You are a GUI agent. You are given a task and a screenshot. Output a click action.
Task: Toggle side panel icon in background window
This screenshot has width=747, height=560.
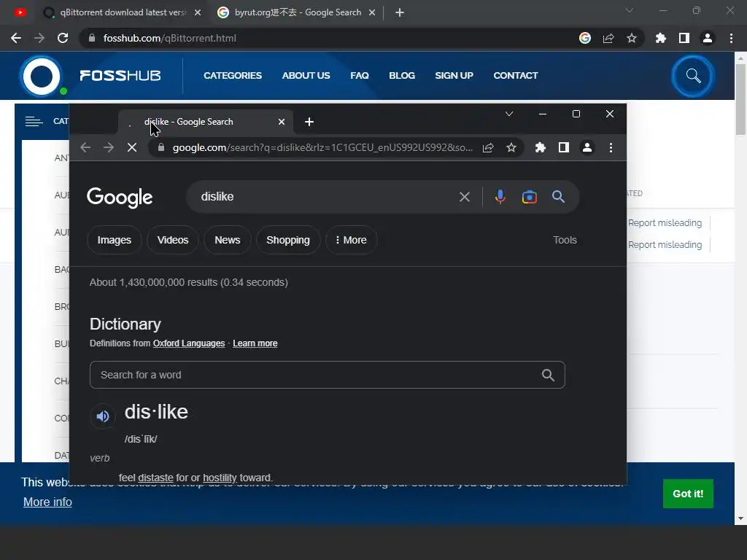coord(684,38)
